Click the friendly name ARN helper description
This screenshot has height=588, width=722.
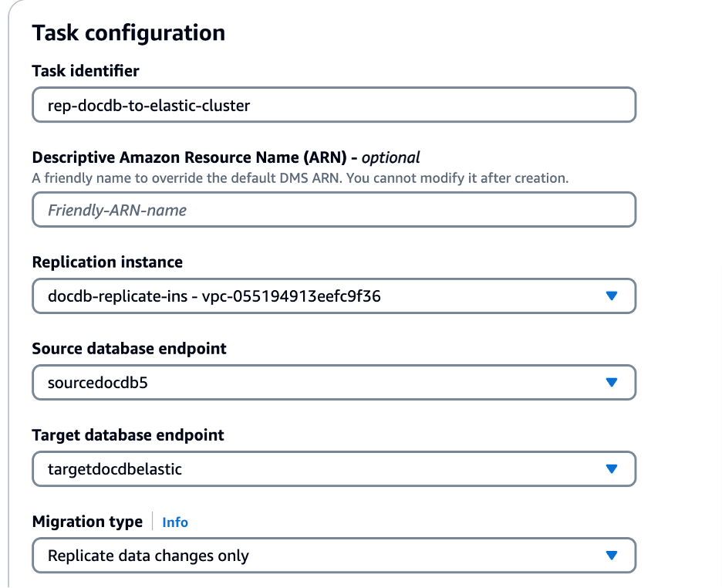[300, 177]
